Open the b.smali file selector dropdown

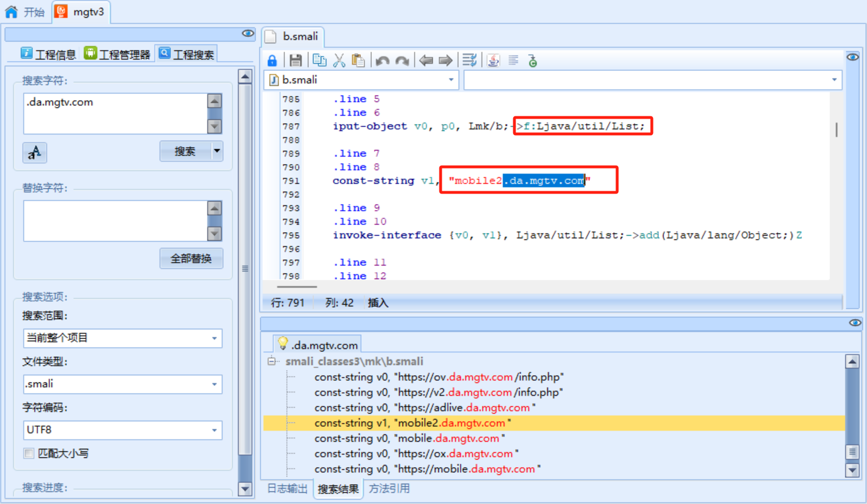pyautogui.click(x=361, y=80)
